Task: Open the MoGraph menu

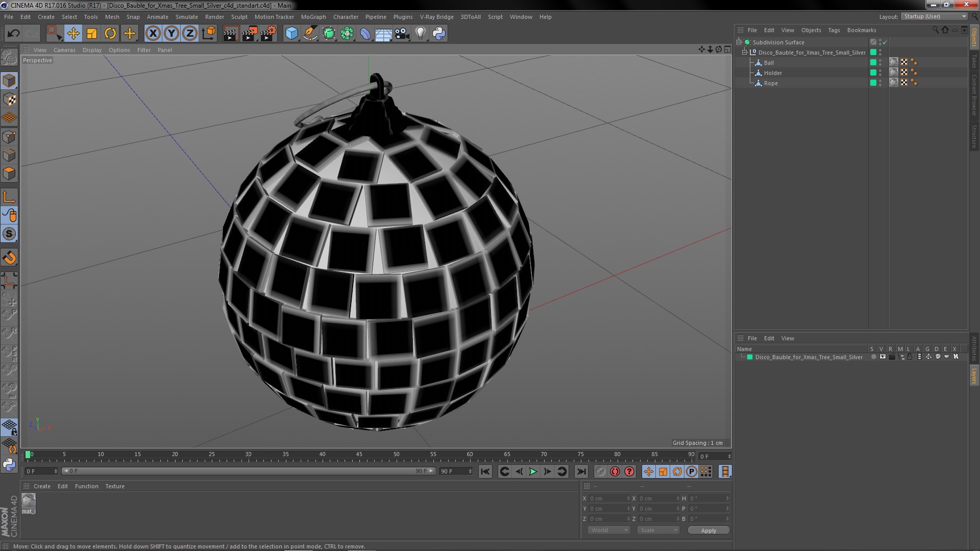Action: point(313,17)
